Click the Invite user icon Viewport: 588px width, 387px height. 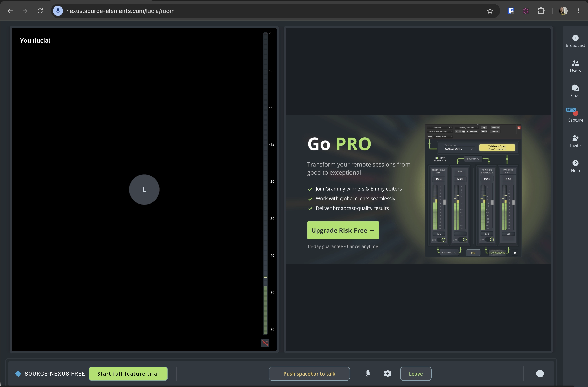575,138
